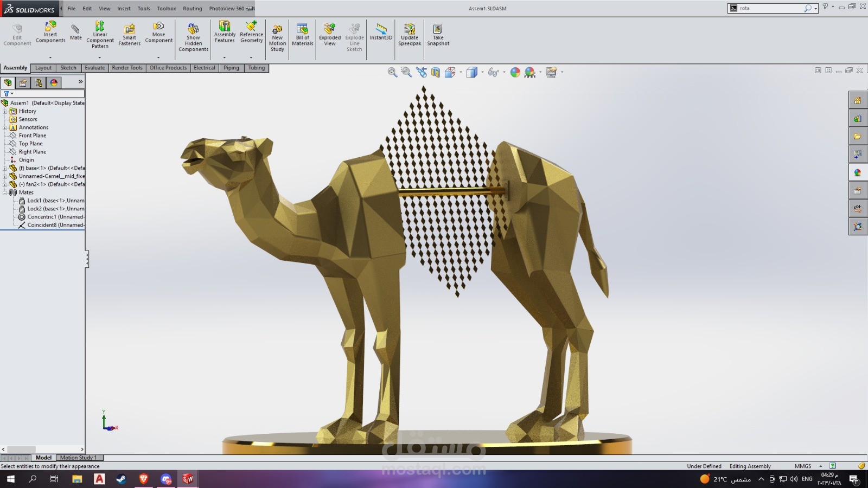Open Steam from the taskbar
This screenshot has height=488, width=868.
(x=121, y=479)
